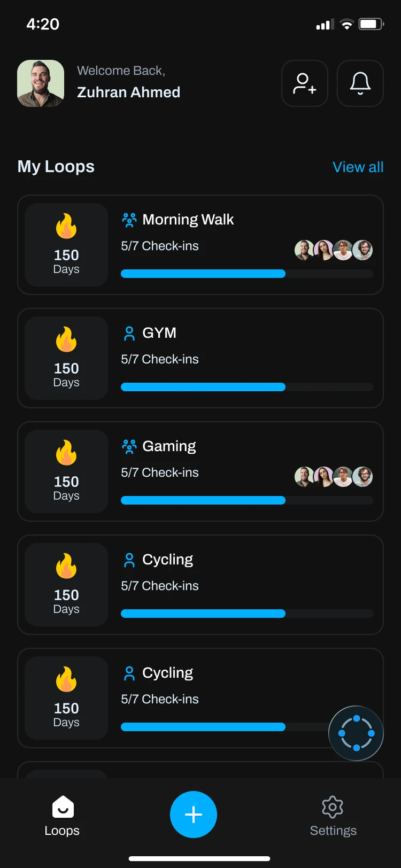Image resolution: width=401 pixels, height=868 pixels.
Task: Tap member avatars on Gaming card
Action: [x=334, y=477]
